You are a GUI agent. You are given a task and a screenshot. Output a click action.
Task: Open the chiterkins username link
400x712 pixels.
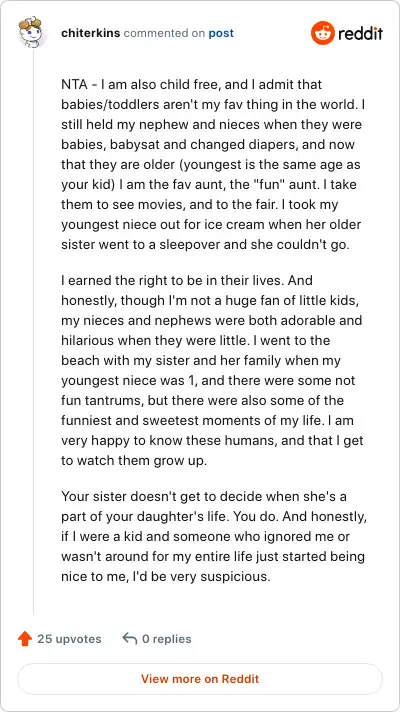coord(90,33)
